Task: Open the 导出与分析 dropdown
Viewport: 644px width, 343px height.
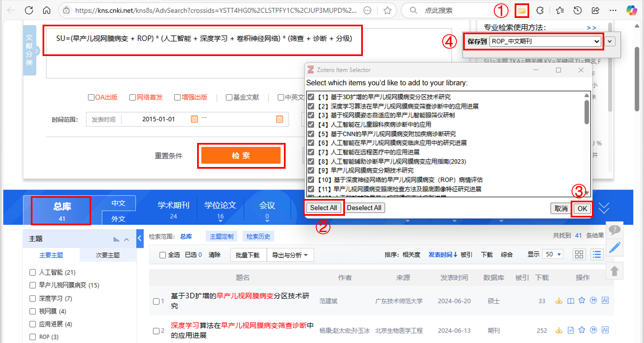Action: [x=290, y=255]
